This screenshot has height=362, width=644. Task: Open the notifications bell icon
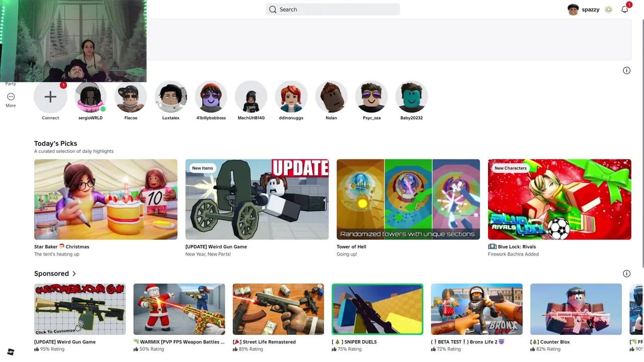click(x=625, y=10)
